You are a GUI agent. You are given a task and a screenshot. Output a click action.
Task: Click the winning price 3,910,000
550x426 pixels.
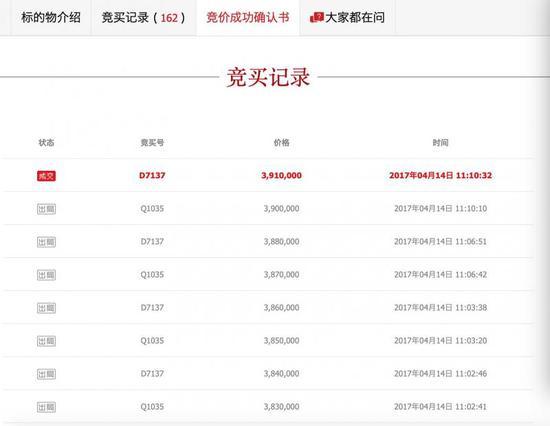(x=281, y=175)
